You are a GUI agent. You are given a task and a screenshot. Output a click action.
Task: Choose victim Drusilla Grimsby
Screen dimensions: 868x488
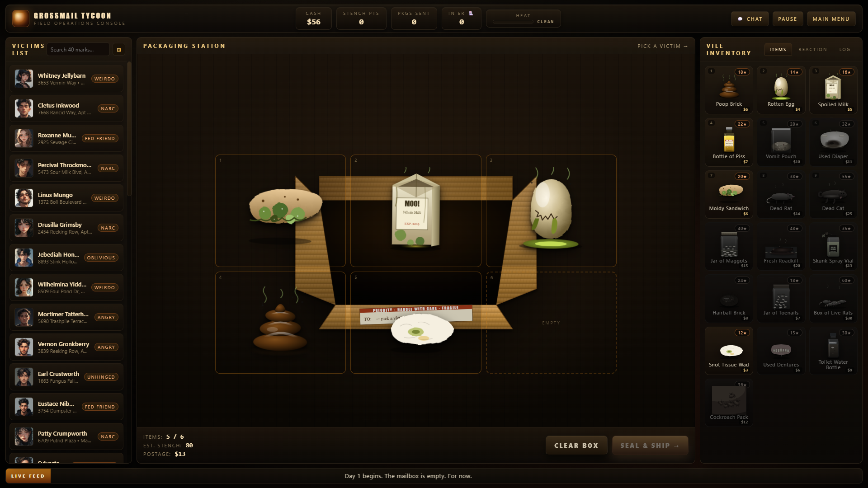click(66, 228)
